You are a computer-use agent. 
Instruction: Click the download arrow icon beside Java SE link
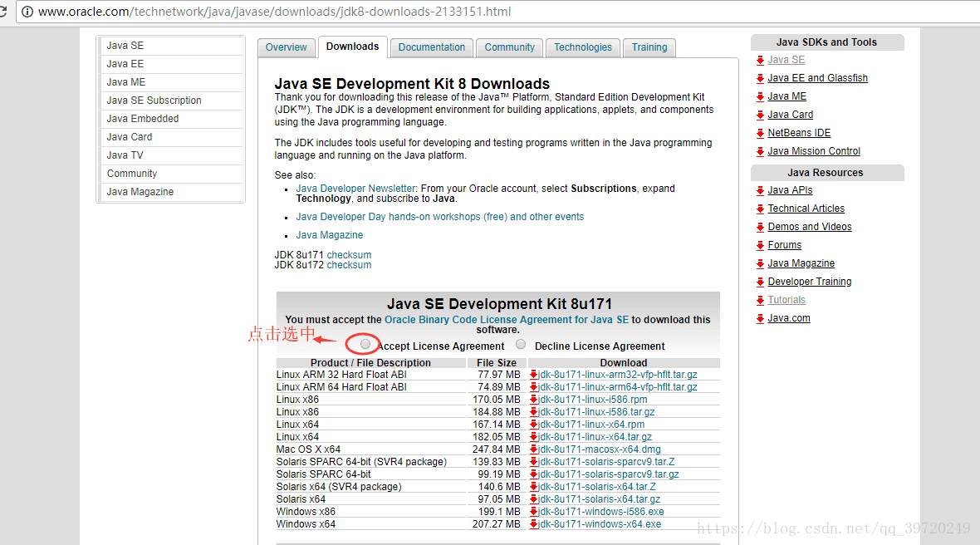(760, 61)
